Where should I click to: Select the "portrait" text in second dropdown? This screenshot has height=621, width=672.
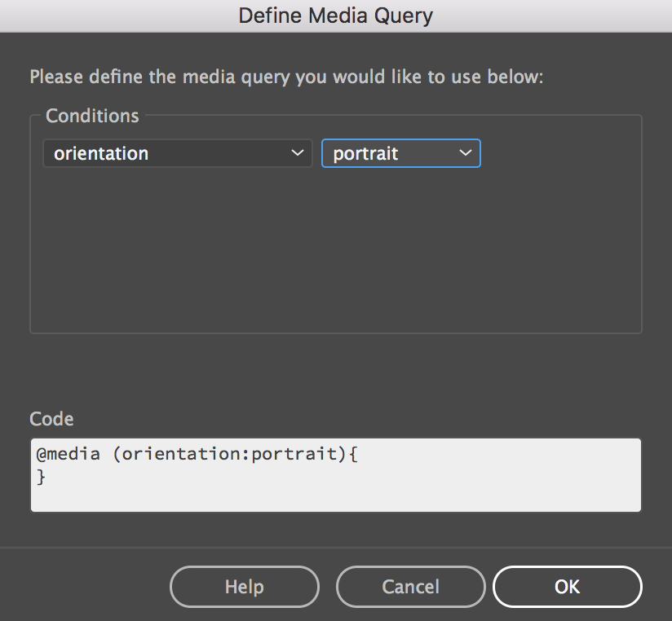[365, 153]
